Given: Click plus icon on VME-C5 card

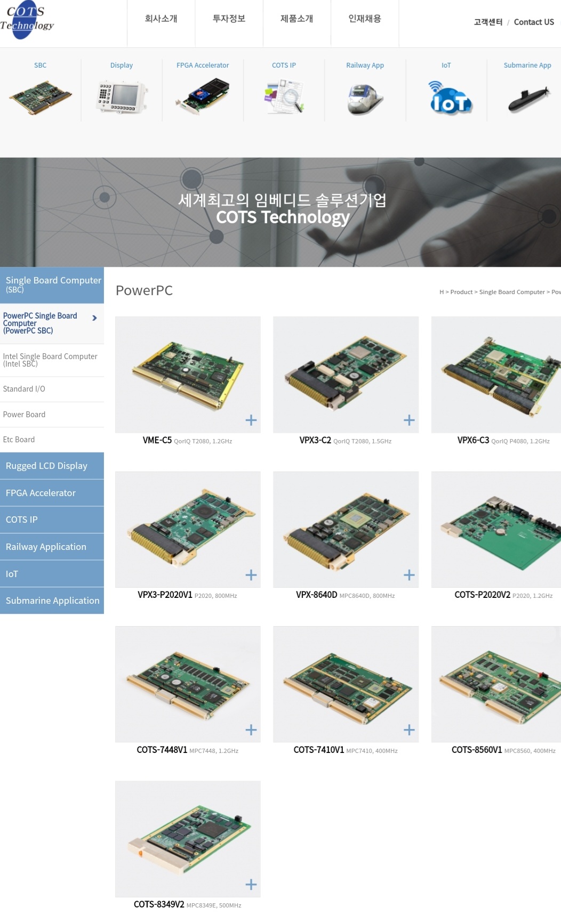Looking at the screenshot, I should tap(251, 420).
